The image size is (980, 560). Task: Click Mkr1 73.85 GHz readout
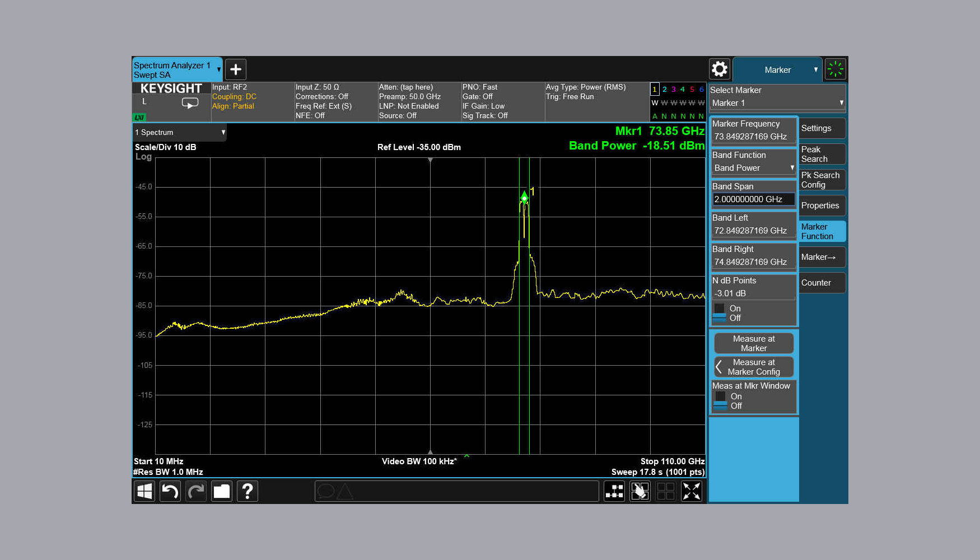660,131
